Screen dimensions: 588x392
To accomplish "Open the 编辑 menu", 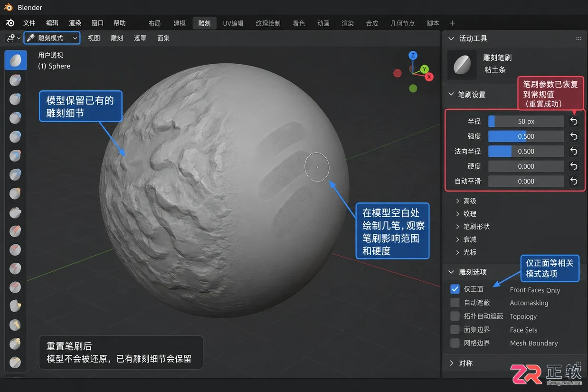I will (52, 23).
